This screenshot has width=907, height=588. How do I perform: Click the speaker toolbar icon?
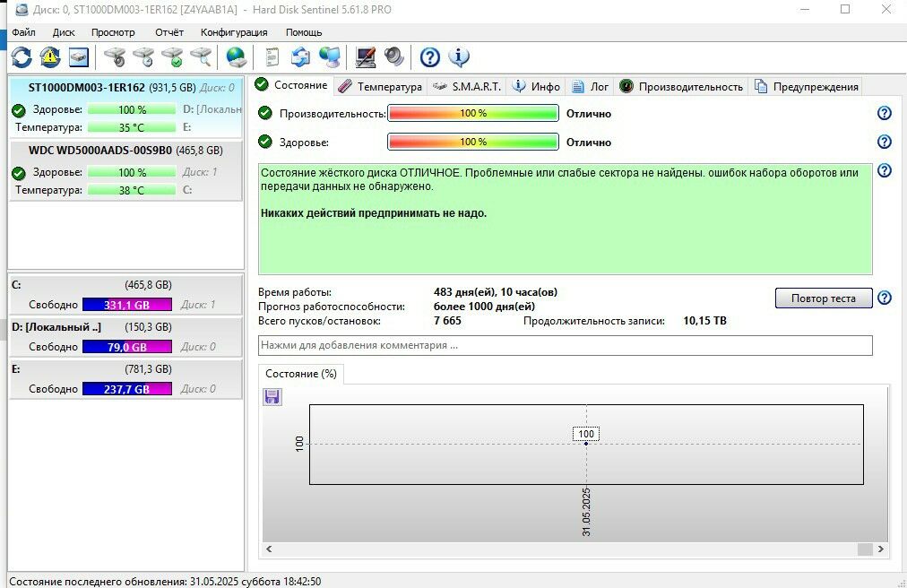coord(394,57)
